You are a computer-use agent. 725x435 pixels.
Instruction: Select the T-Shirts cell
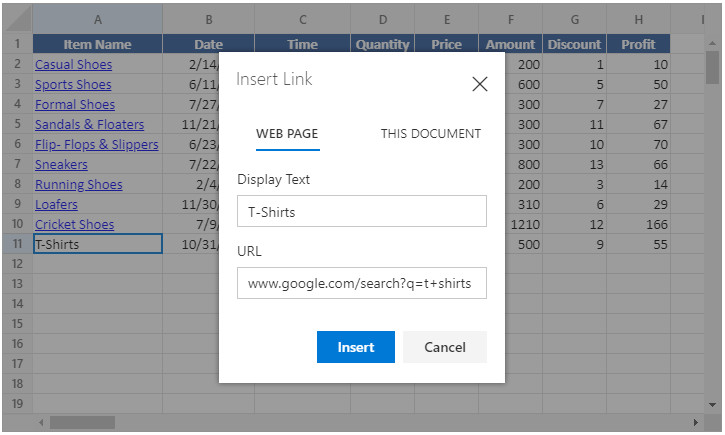[x=97, y=244]
